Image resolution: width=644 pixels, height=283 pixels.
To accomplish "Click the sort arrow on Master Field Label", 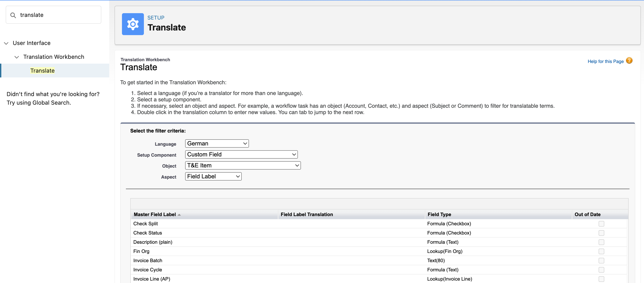I will (179, 215).
